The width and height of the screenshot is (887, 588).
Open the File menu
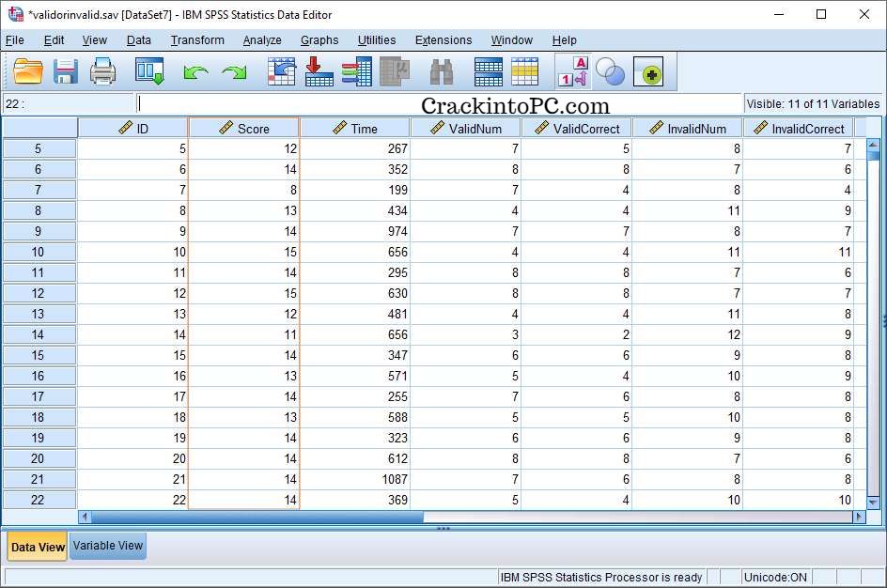click(x=15, y=40)
